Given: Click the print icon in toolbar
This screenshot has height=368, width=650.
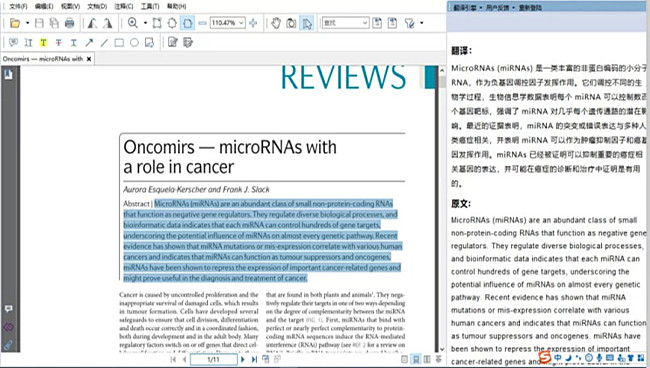Looking at the screenshot, I should (x=69, y=23).
